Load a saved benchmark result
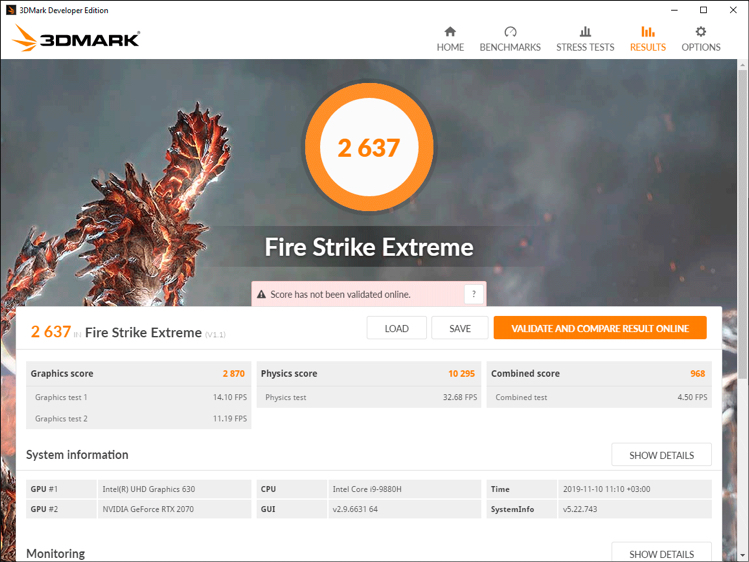 397,328
